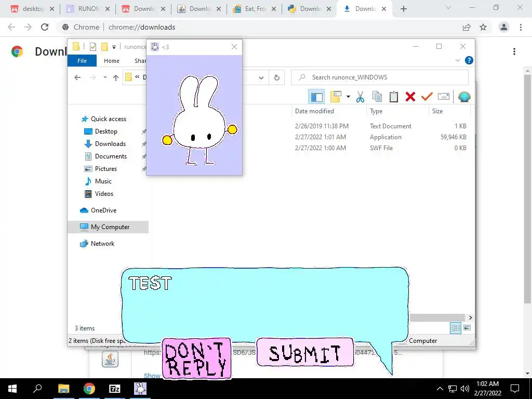This screenshot has width=532, height=399.
Task: Open the dropdown beside new folder icon
Action: tap(348, 97)
